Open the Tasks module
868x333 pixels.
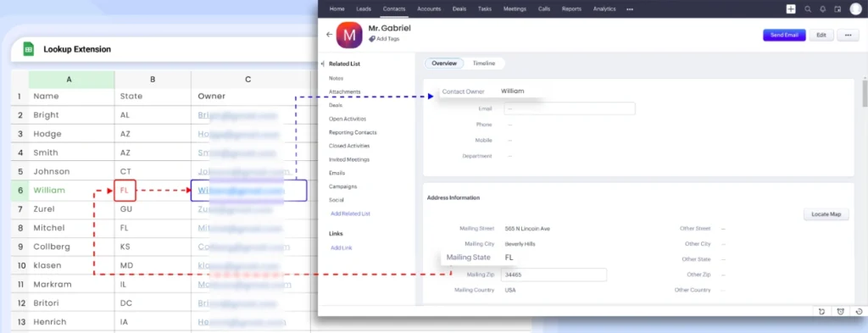click(485, 8)
